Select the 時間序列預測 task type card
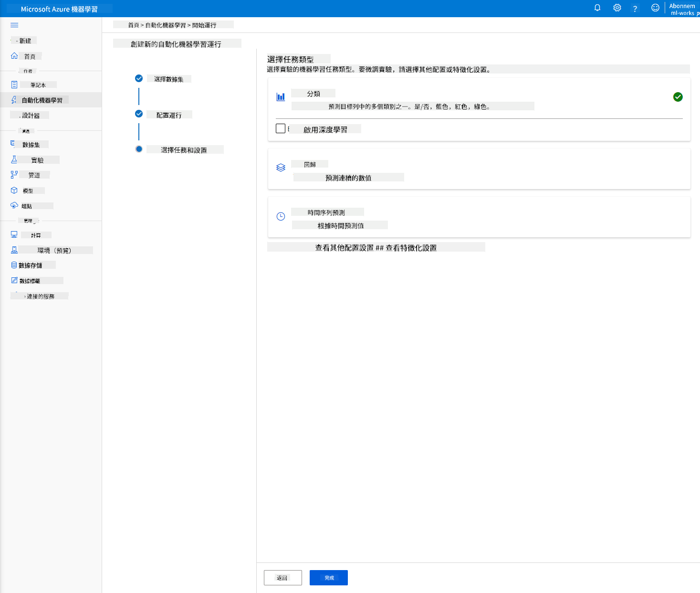The image size is (700, 593). [479, 217]
